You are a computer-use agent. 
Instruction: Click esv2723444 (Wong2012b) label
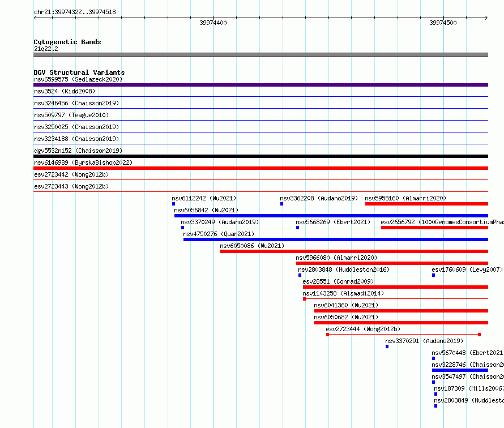click(x=363, y=329)
